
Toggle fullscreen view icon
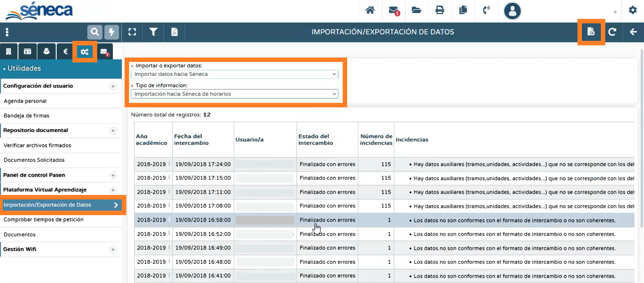pos(132,32)
